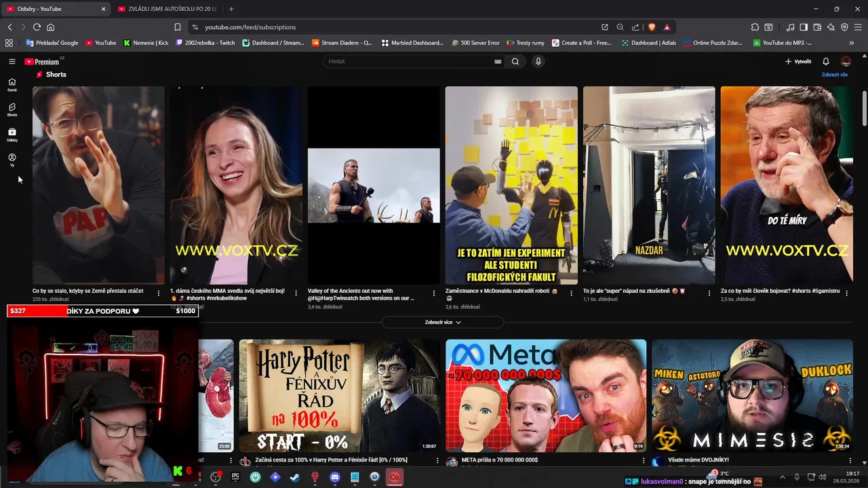Open the McDonald's robot short thumbnail
Screen dimensions: 868x488
511,185
